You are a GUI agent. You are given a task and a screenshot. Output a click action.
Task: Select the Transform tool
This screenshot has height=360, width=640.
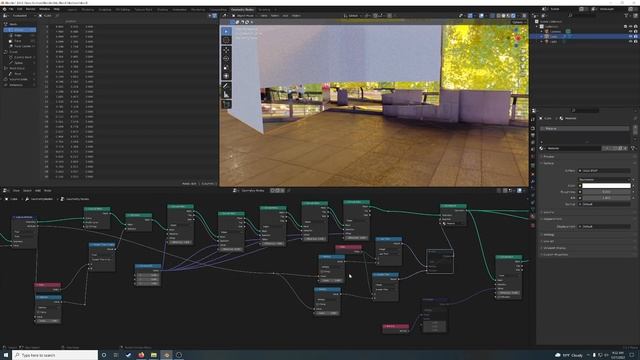pyautogui.click(x=227, y=76)
